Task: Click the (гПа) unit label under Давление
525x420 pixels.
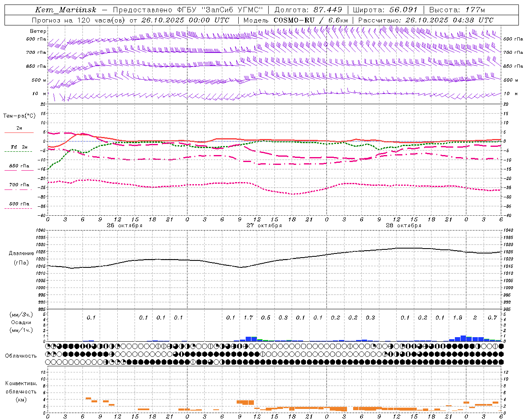Action: (x=21, y=263)
